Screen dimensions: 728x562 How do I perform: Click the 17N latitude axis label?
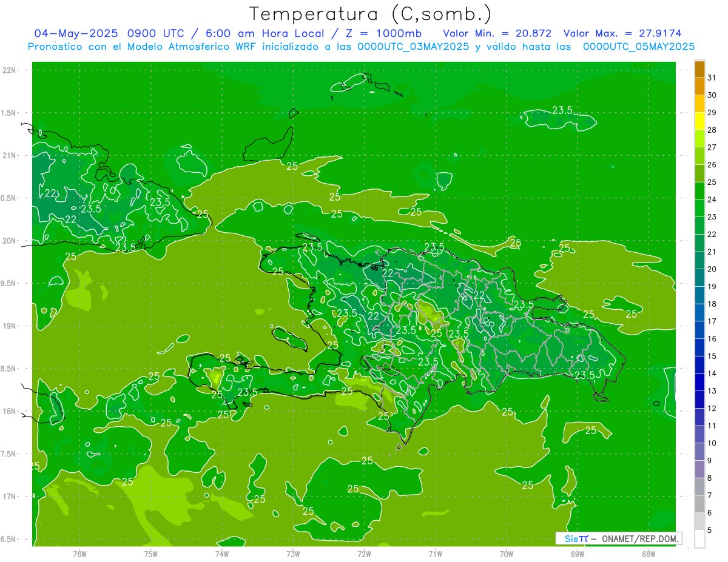pyautogui.click(x=8, y=497)
